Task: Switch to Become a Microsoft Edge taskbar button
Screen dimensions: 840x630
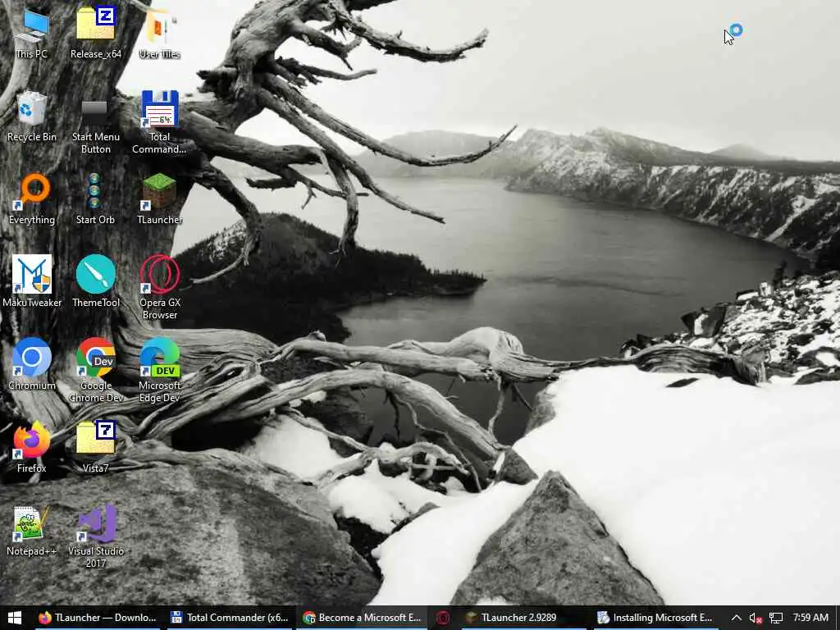Action: click(362, 618)
